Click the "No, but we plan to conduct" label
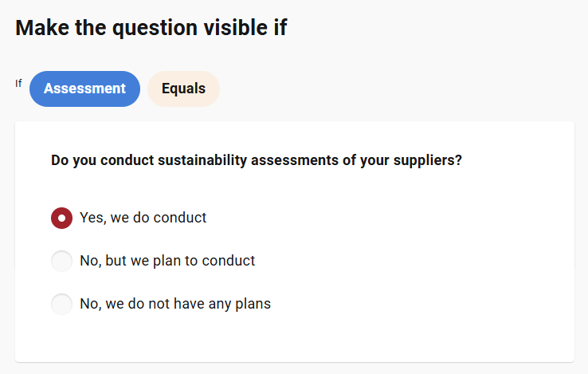 (x=167, y=261)
